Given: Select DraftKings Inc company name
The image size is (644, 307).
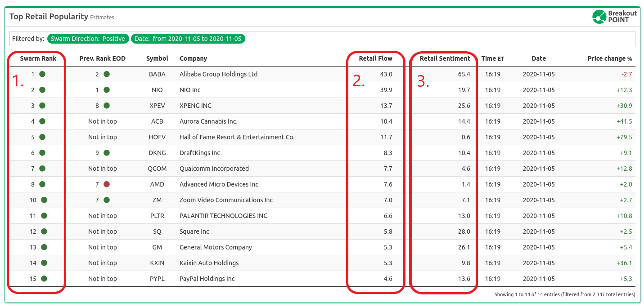Looking at the screenshot, I should pos(200,153).
